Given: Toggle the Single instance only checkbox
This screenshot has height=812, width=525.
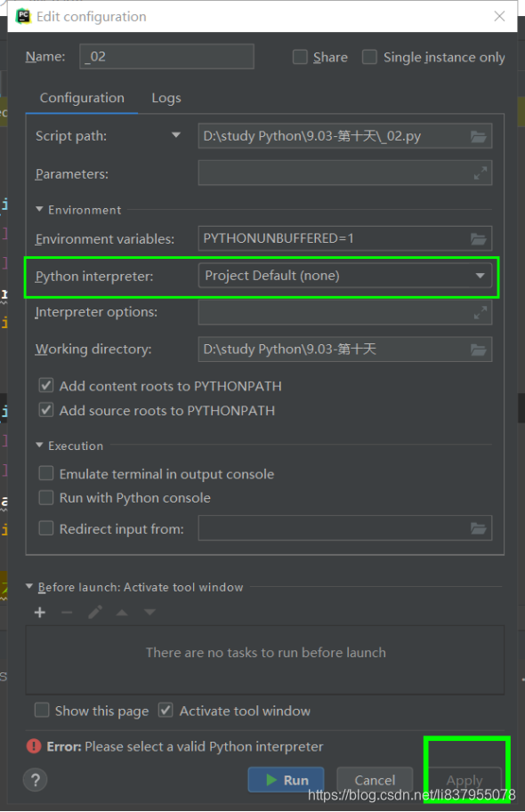Looking at the screenshot, I should tap(369, 57).
